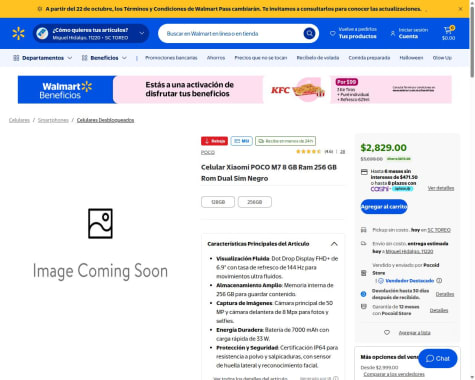Click Ver detalles financing link
Screen dimensions: 475x380
pyautogui.click(x=441, y=188)
